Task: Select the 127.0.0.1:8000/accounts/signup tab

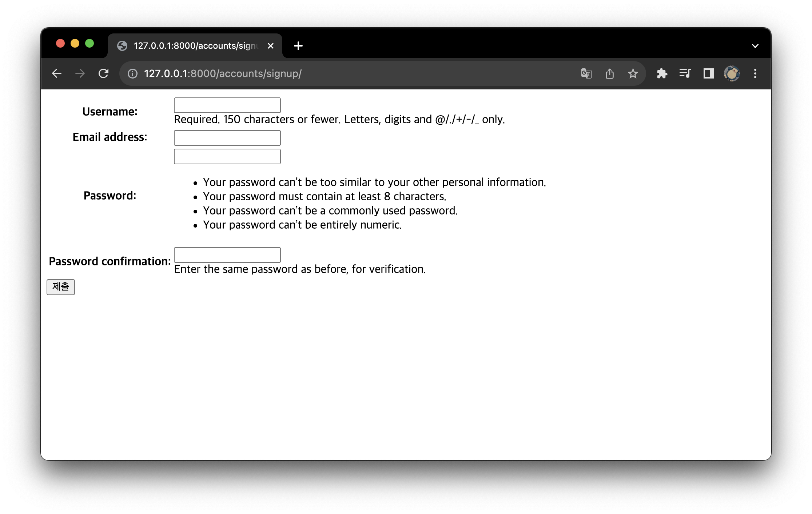Action: click(195, 46)
